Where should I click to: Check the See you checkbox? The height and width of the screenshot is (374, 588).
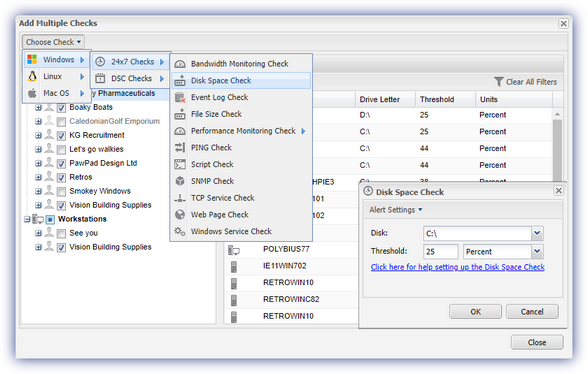point(61,234)
